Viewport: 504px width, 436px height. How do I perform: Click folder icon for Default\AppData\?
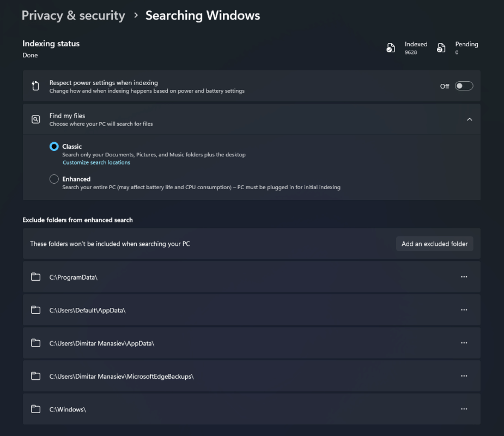coord(35,310)
